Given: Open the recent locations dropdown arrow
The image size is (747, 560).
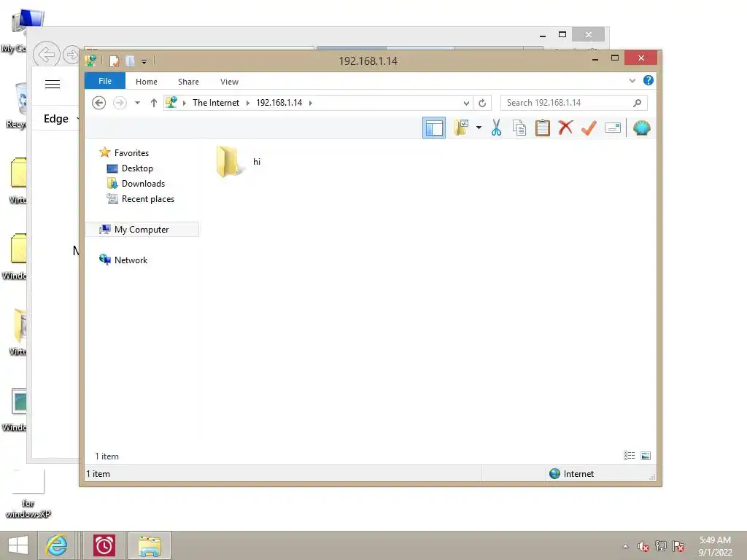Looking at the screenshot, I should pos(137,102).
